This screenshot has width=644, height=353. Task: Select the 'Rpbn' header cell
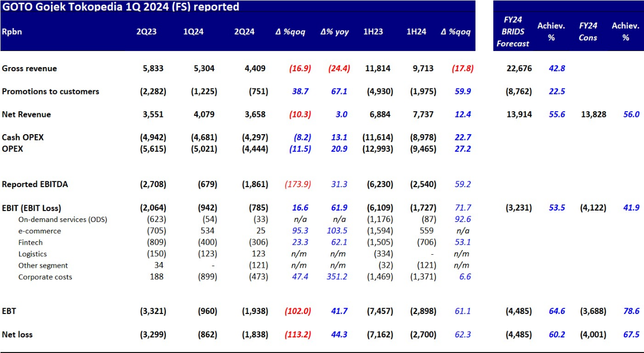[12, 32]
